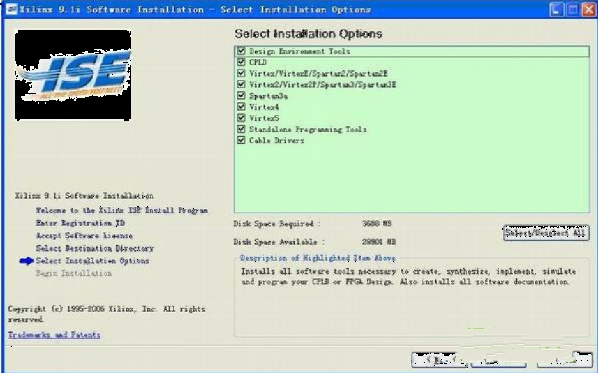598x373 pixels.
Task: Uncheck Standalone Programming Tools
Action: click(241, 129)
